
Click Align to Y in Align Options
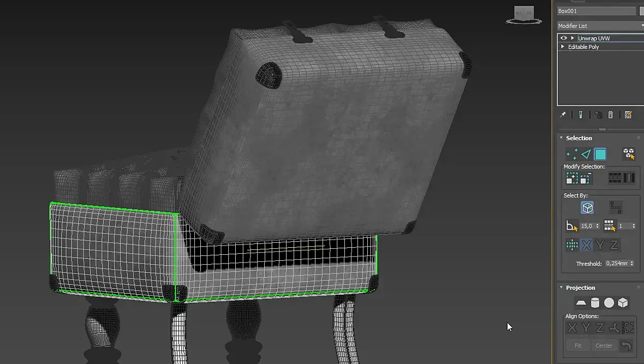(x=586, y=327)
